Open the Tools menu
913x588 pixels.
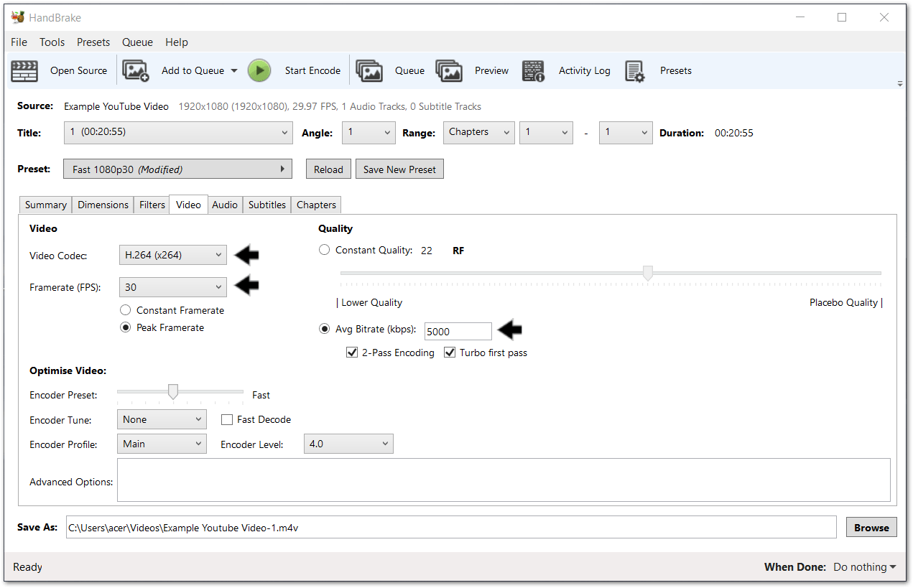[x=52, y=42]
